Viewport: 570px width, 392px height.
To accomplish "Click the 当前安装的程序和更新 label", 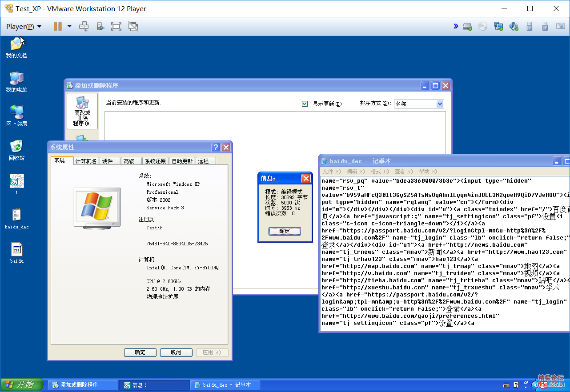I will pyautogui.click(x=133, y=103).
